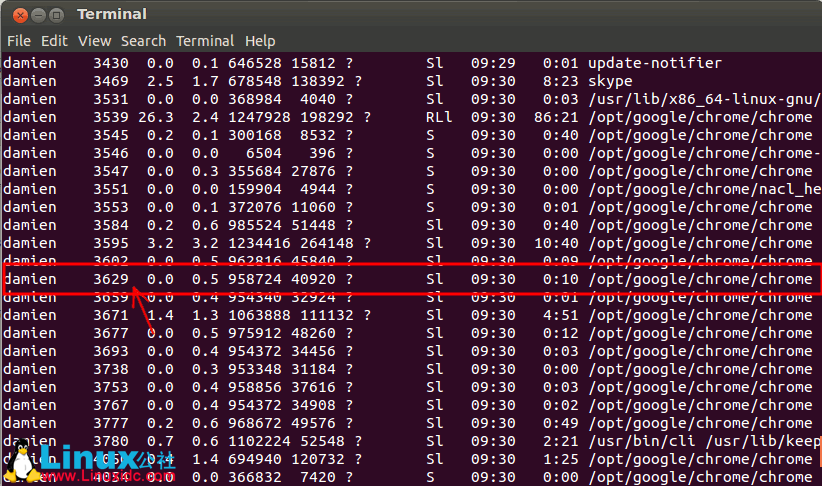Click the 2:21 time value
Screen dimensions: 822x486
tap(560, 441)
